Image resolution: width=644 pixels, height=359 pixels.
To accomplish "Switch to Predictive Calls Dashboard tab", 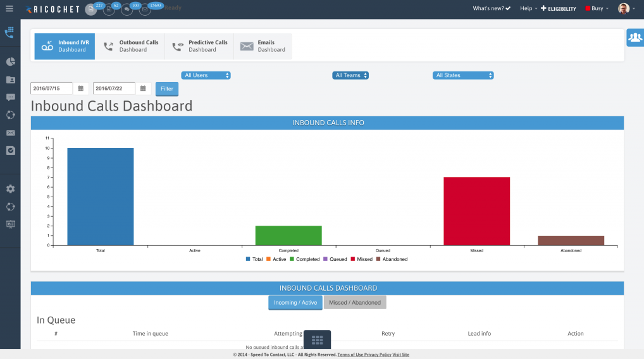I will pyautogui.click(x=199, y=46).
